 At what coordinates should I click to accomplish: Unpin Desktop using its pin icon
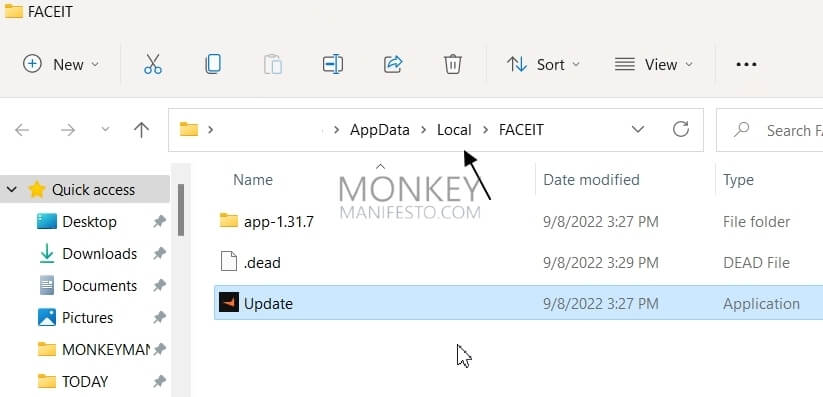coord(160,222)
